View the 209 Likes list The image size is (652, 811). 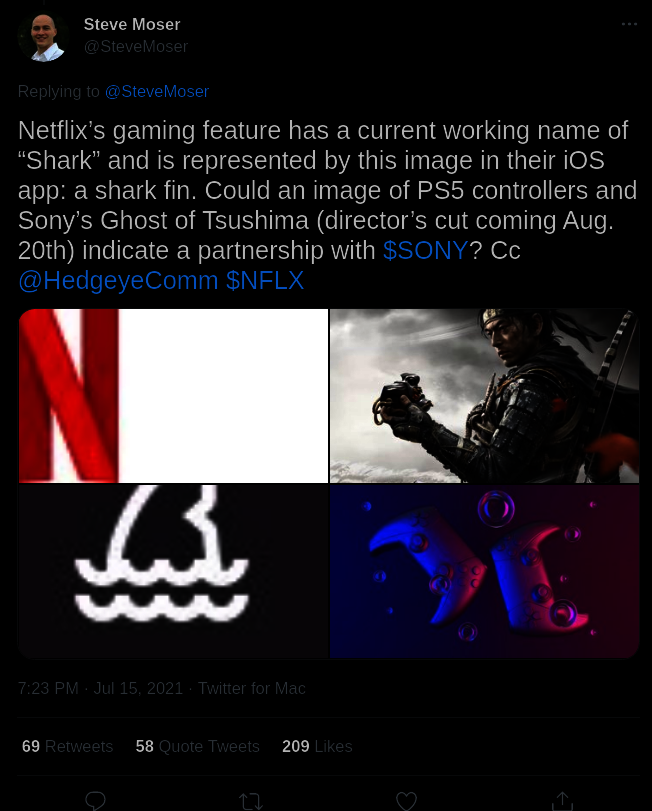pos(317,746)
